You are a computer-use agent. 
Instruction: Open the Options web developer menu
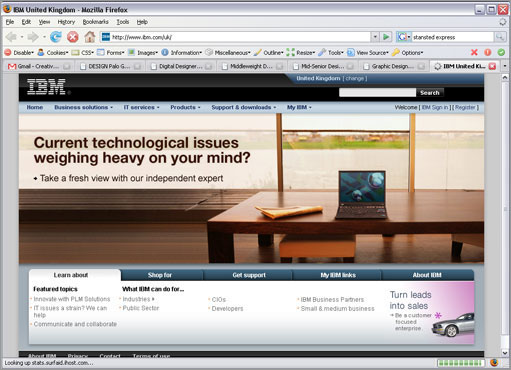click(407, 53)
